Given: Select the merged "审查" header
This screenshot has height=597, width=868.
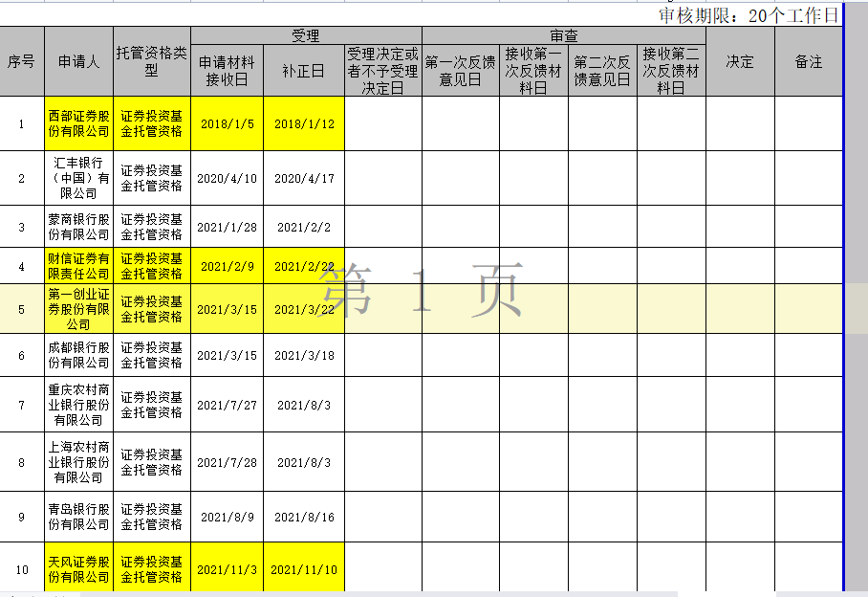Looking at the screenshot, I should point(564,36).
